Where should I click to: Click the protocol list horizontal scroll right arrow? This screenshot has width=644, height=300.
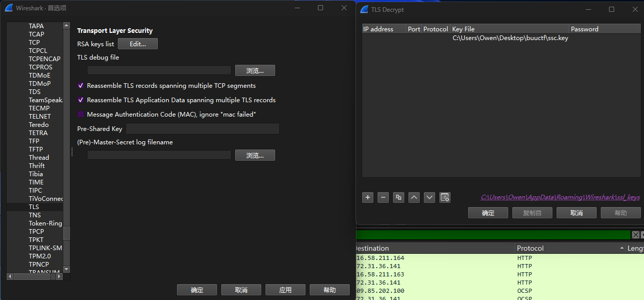coord(59,276)
